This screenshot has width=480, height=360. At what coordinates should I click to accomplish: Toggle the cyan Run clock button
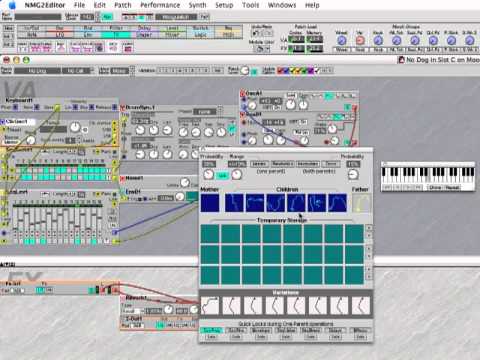[107, 17]
